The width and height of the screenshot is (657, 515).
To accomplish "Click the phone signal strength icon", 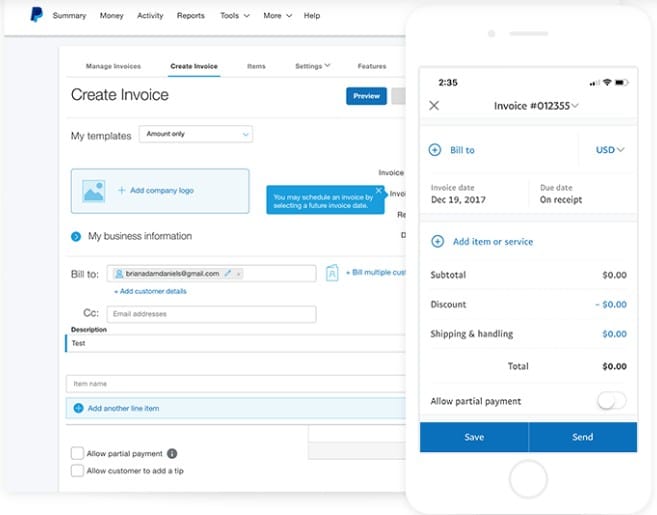I will tap(594, 83).
